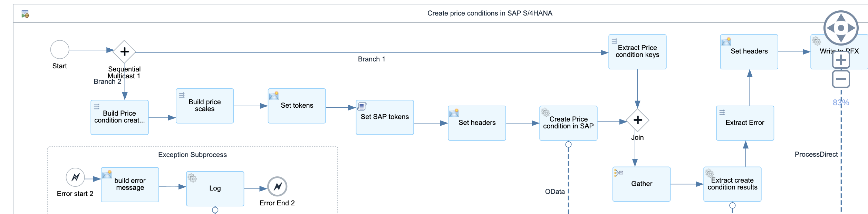Select the Extract Price condition keys step

click(x=637, y=52)
